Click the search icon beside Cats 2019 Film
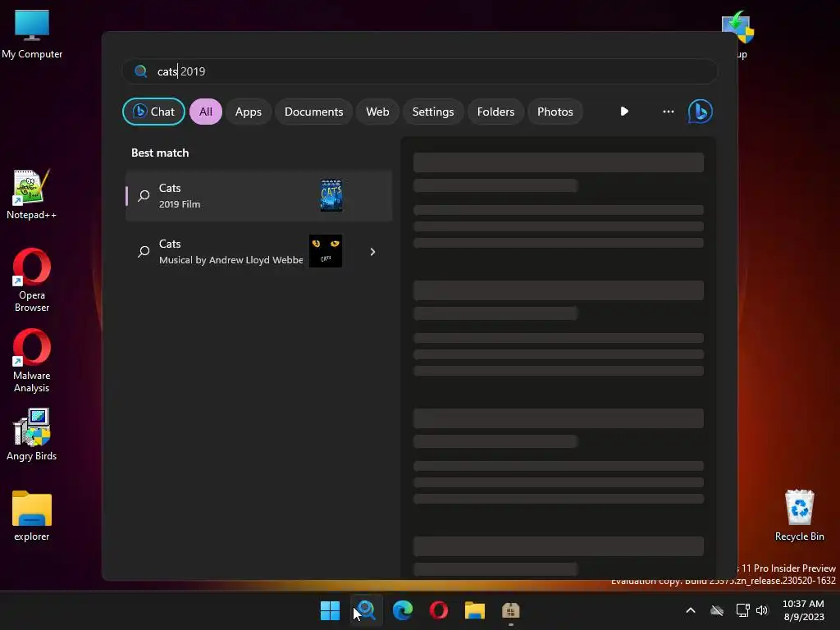 coord(144,195)
